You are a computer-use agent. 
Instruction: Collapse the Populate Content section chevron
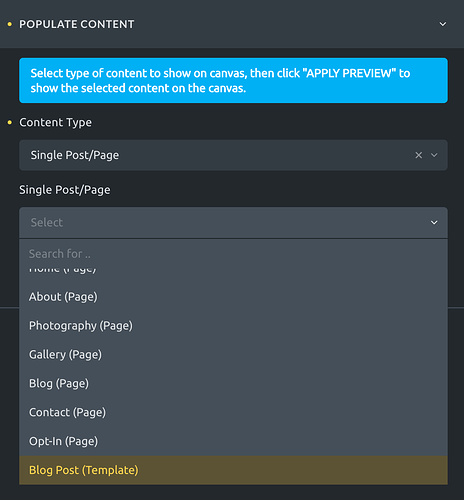[443, 24]
